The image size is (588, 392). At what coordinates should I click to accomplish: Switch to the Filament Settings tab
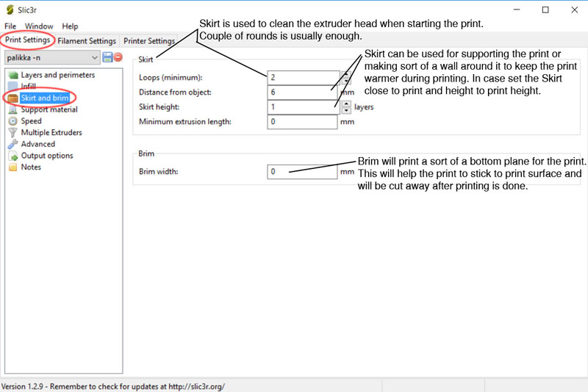point(87,41)
